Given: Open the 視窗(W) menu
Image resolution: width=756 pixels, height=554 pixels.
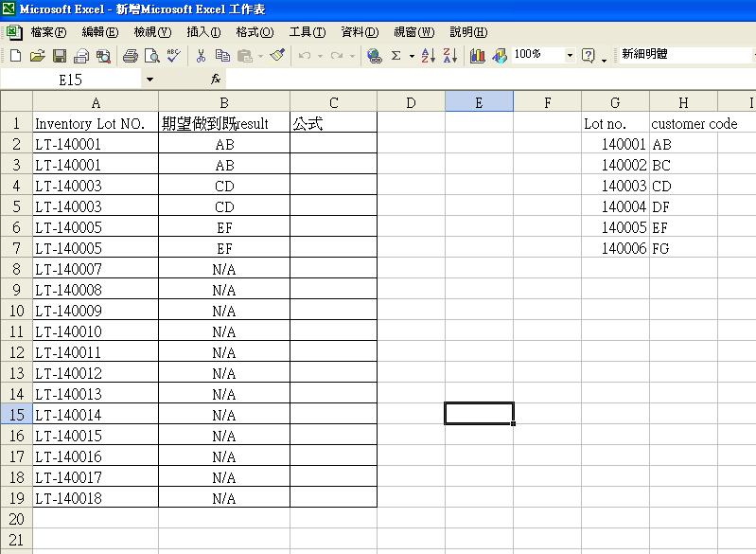Looking at the screenshot, I should (414, 32).
